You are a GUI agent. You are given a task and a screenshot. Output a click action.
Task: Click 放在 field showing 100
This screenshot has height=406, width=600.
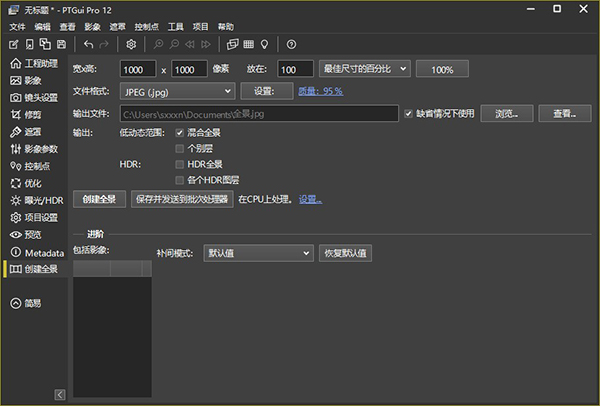[x=295, y=69]
